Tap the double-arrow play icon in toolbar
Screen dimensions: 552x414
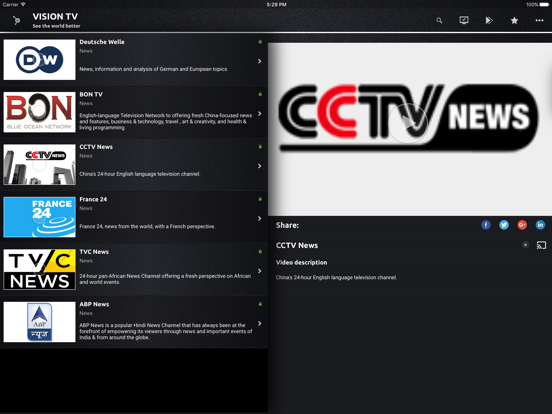tap(489, 20)
